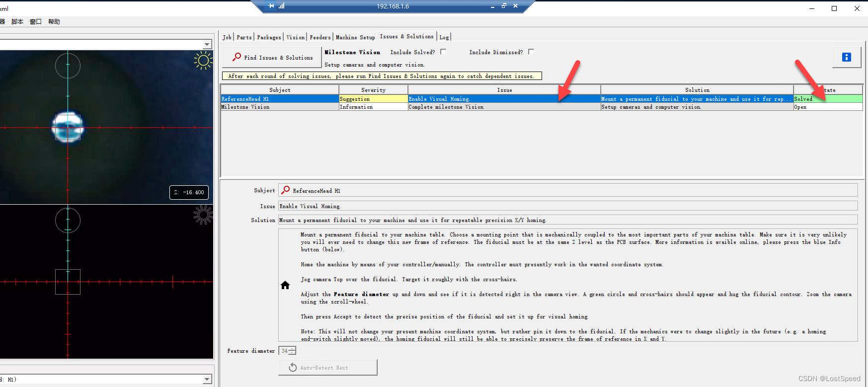This screenshot has width=868, height=387.
Task: Click Setup cameras and computer vision cell
Action: pos(697,107)
